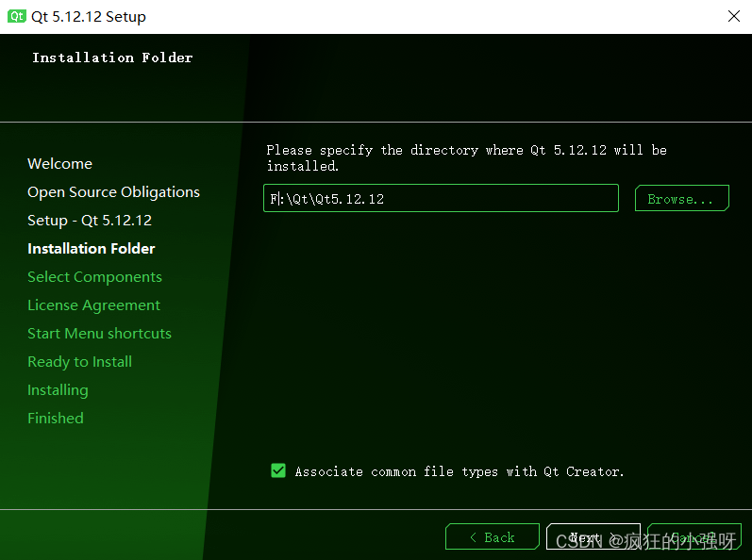Select License Agreement step
752x560 pixels.
point(93,305)
